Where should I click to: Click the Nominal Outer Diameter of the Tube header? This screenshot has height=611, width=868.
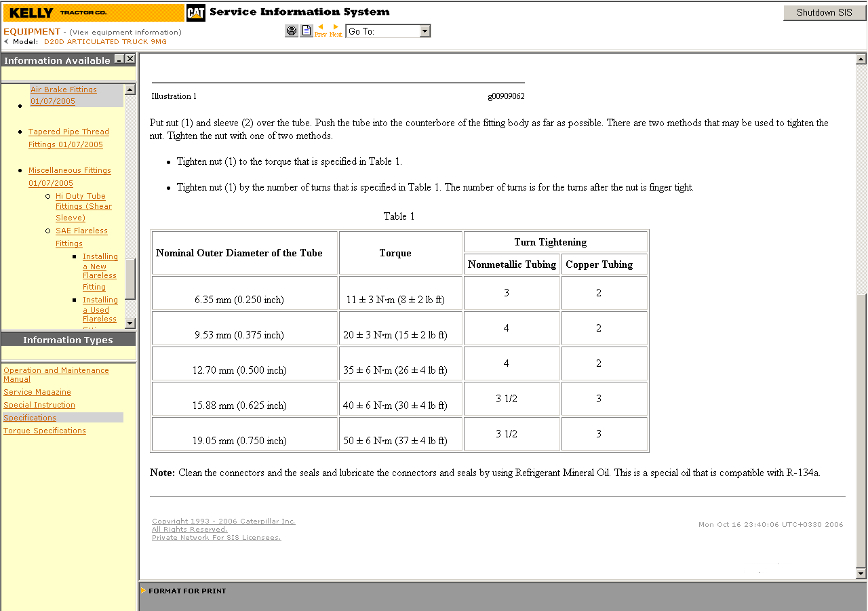(x=245, y=253)
